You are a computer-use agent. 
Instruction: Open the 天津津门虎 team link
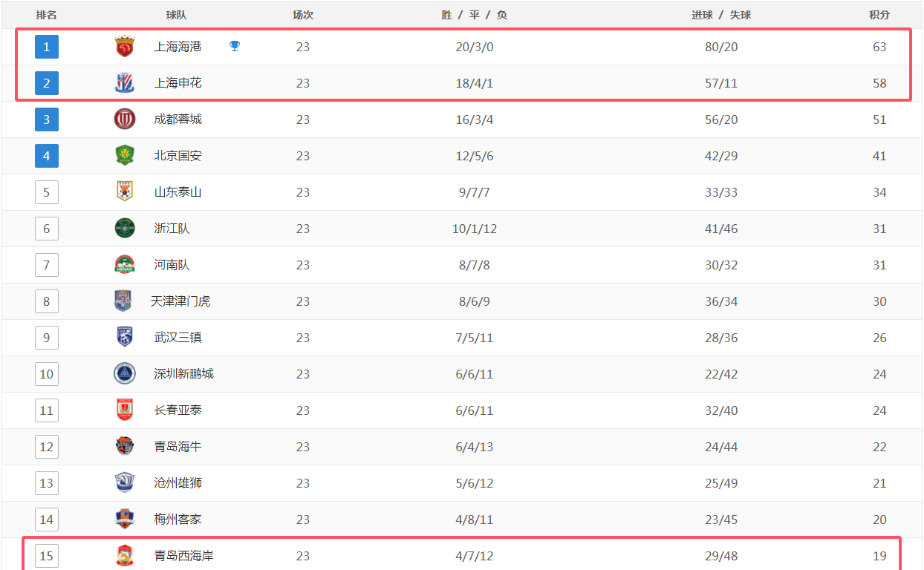click(x=180, y=301)
